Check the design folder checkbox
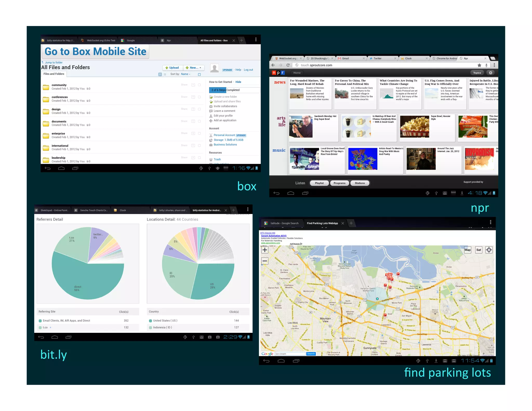 coord(199,109)
